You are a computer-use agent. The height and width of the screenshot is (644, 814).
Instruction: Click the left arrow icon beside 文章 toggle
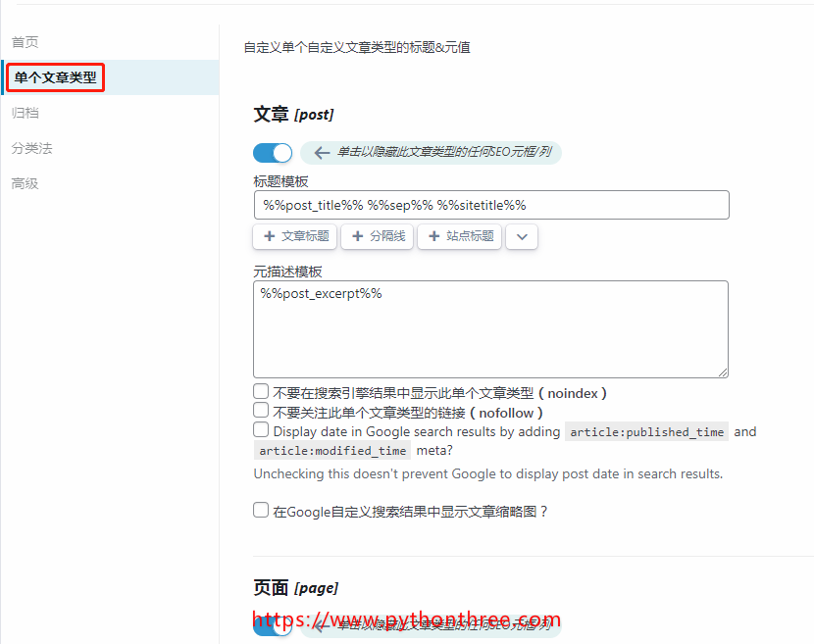click(322, 153)
